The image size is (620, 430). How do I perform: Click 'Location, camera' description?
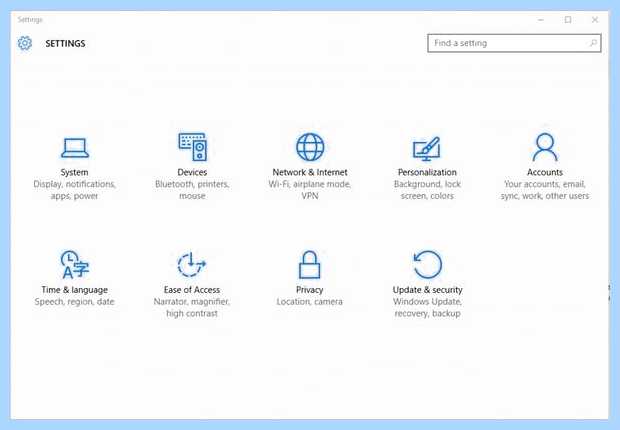pyautogui.click(x=310, y=302)
